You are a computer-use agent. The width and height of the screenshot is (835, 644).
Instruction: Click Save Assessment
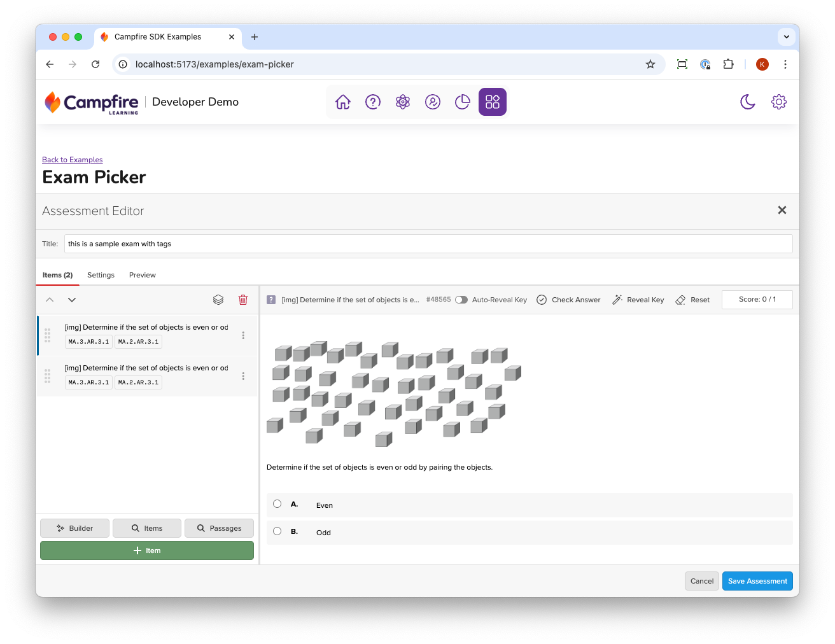(x=757, y=581)
